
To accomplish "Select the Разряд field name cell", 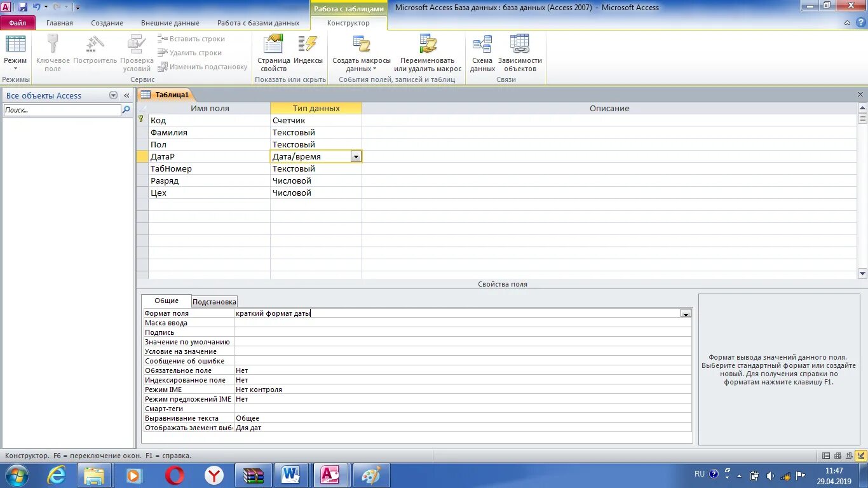I will (x=209, y=180).
